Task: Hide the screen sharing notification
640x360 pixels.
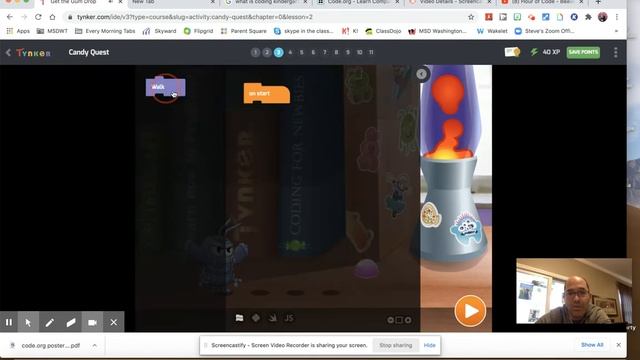Action: coord(429,345)
